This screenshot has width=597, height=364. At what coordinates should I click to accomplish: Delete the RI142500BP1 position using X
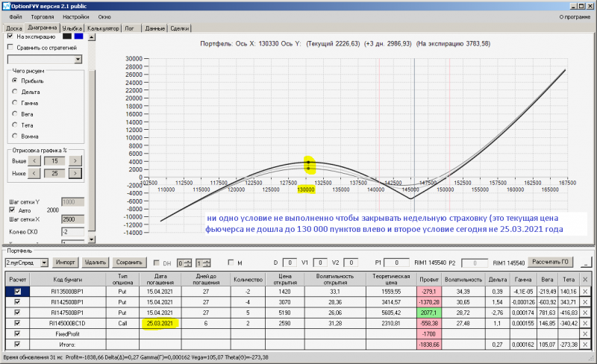586,301
